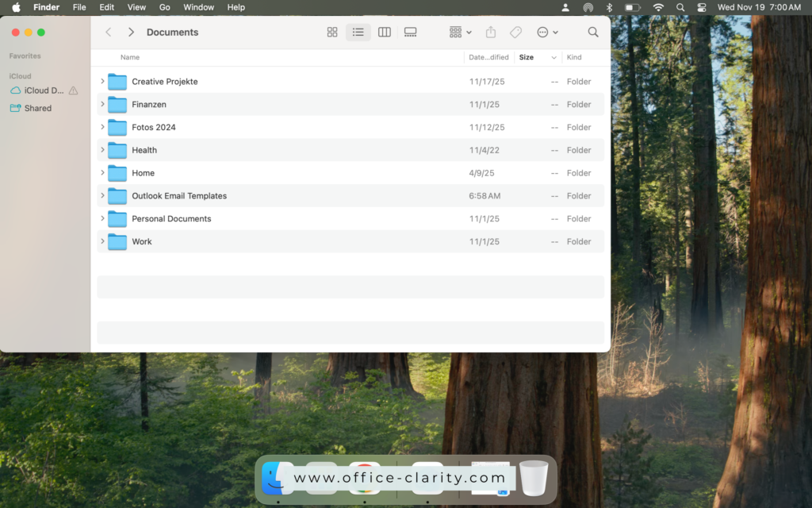Screen dimensions: 812x508
Task: Select list view in Finder toolbar
Action: click(x=358, y=32)
